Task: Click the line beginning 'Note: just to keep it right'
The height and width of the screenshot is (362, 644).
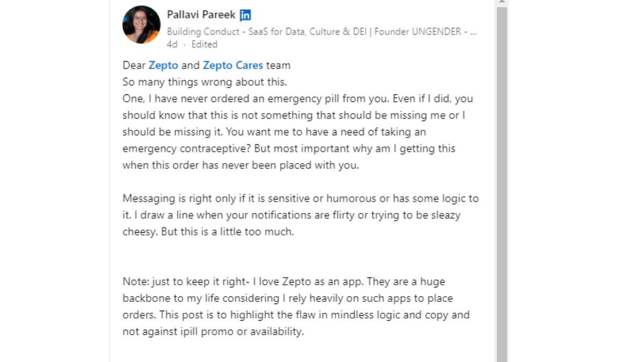Action: (x=284, y=282)
